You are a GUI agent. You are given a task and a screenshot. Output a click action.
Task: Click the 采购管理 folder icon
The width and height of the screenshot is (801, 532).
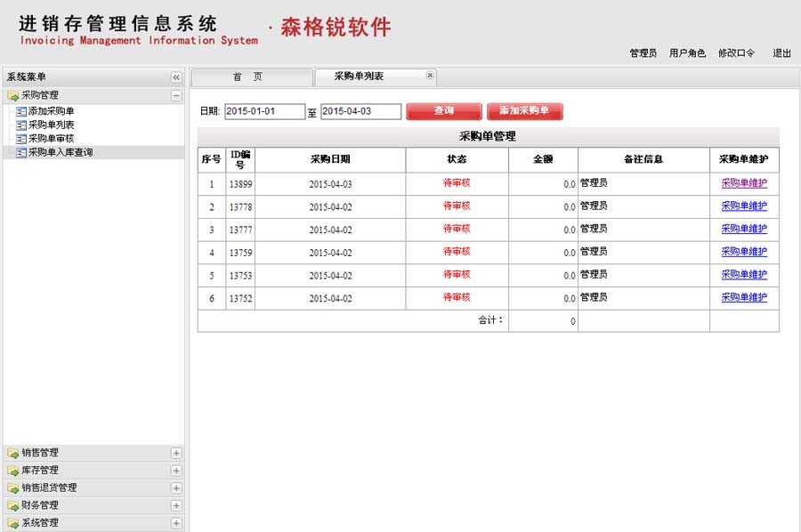(13, 95)
